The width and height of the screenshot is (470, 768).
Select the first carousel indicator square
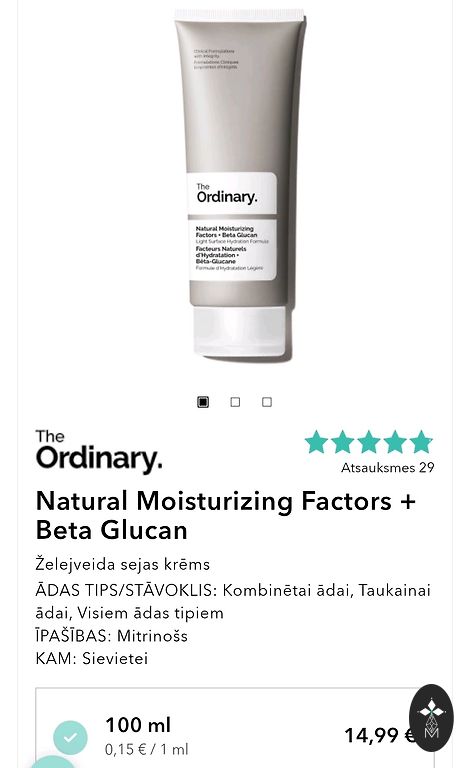tap(203, 402)
